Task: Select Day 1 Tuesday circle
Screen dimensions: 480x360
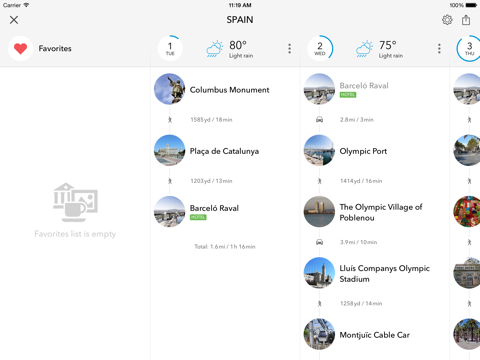Action: (x=170, y=49)
